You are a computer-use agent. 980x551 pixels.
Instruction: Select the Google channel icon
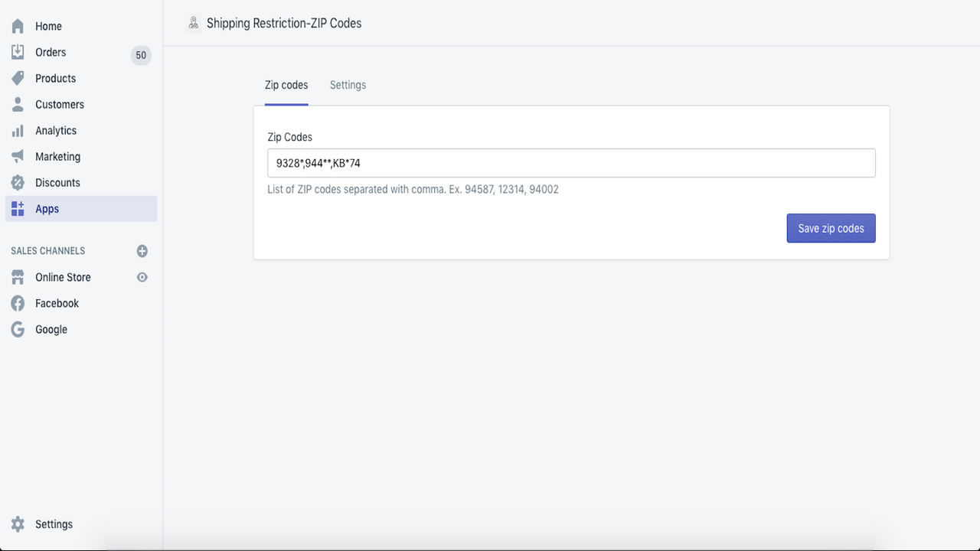17,328
